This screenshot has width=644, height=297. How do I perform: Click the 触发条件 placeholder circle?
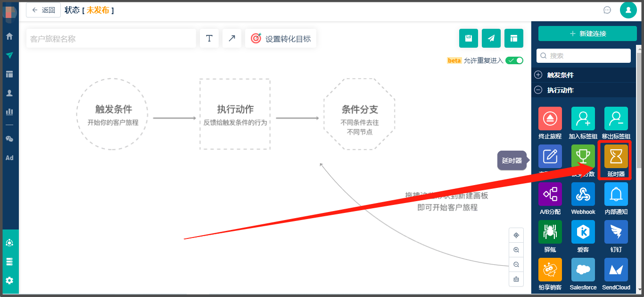(113, 114)
